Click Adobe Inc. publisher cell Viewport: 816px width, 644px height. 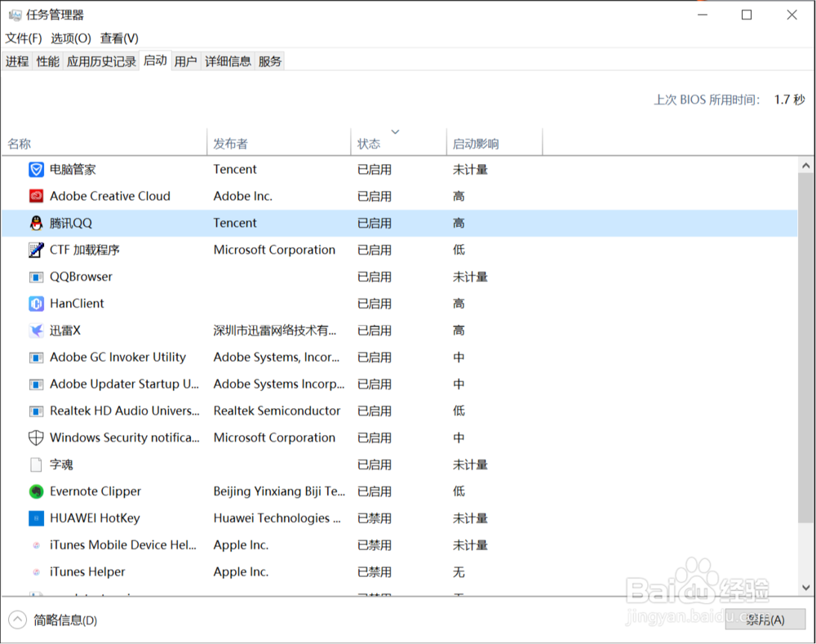(x=243, y=196)
